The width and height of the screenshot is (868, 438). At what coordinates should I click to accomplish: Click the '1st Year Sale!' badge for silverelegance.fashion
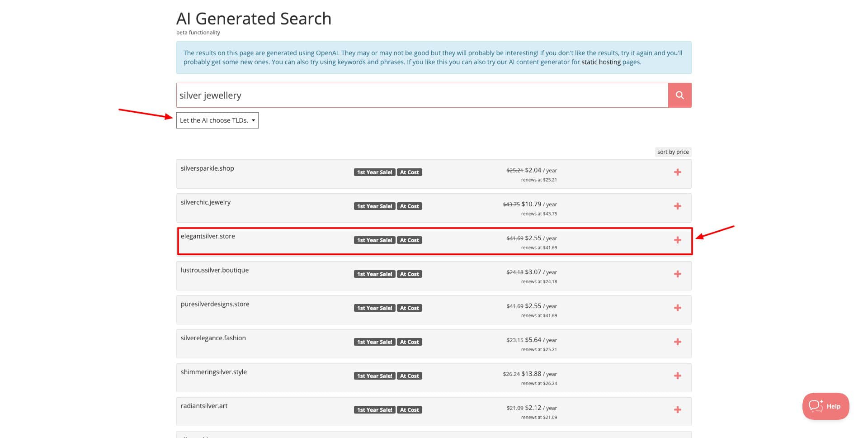pyautogui.click(x=374, y=342)
